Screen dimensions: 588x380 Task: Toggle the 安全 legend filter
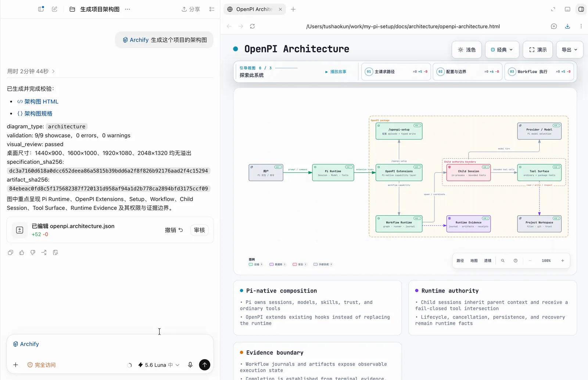tap(300, 264)
